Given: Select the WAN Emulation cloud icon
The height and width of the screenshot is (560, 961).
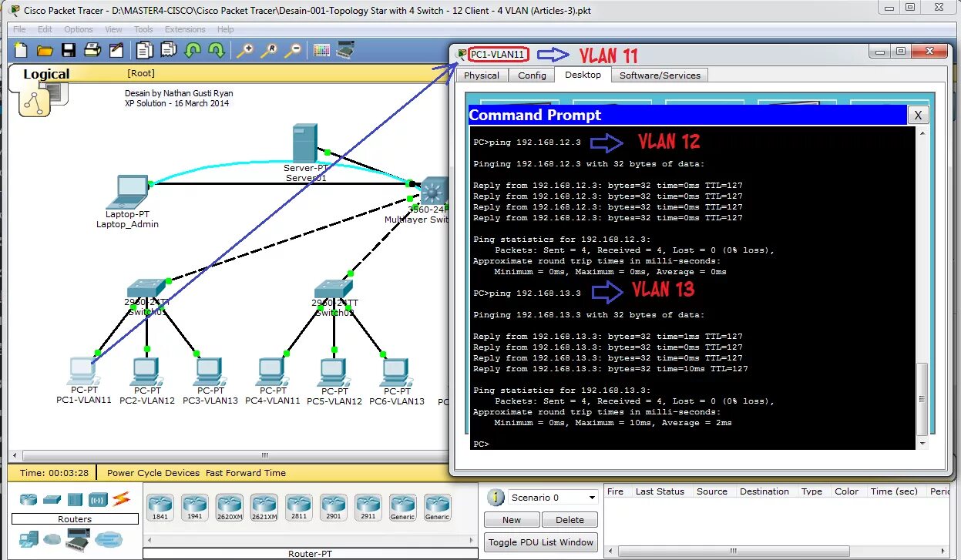Looking at the screenshot, I should [x=52, y=539].
